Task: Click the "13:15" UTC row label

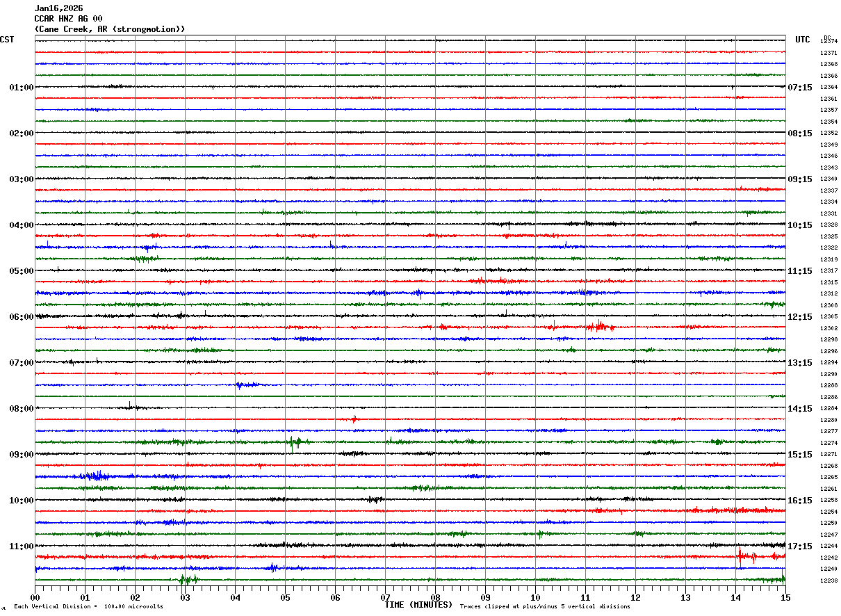Action: 800,363
